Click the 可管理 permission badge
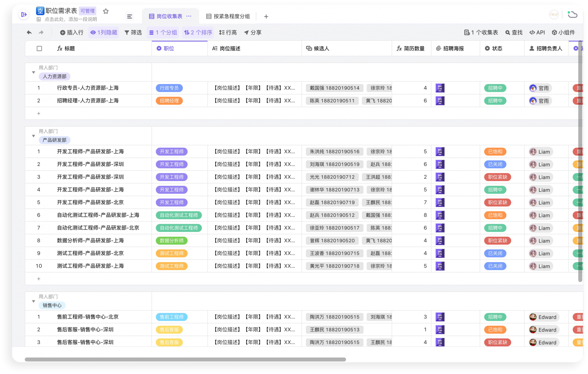This screenshot has height=374, width=588. 87,11
